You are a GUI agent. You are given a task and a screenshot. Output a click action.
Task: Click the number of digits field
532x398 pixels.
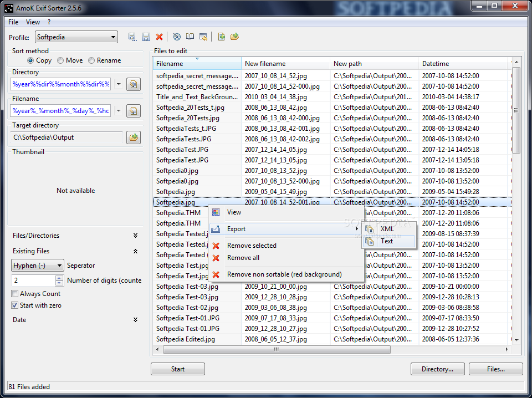[33, 280]
